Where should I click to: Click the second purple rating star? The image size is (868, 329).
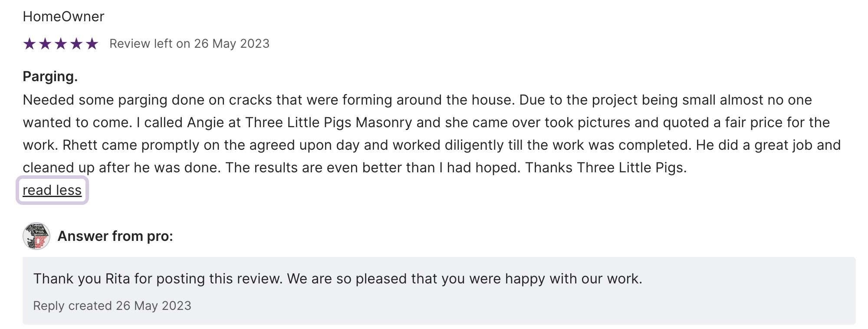[x=45, y=44]
